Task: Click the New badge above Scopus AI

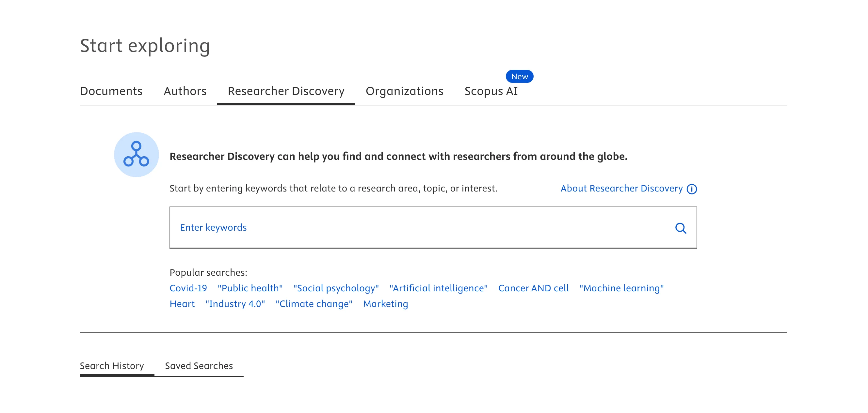Action: (519, 76)
